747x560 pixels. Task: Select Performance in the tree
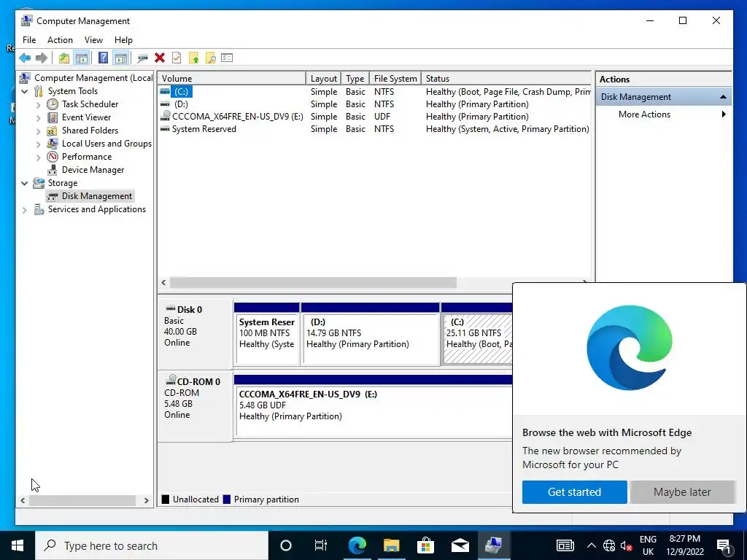[87, 157]
